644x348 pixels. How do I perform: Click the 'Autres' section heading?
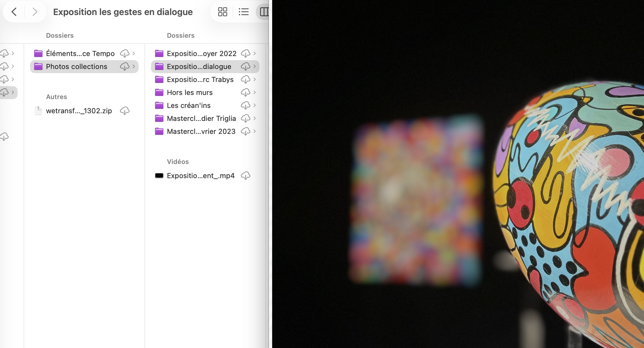56,97
